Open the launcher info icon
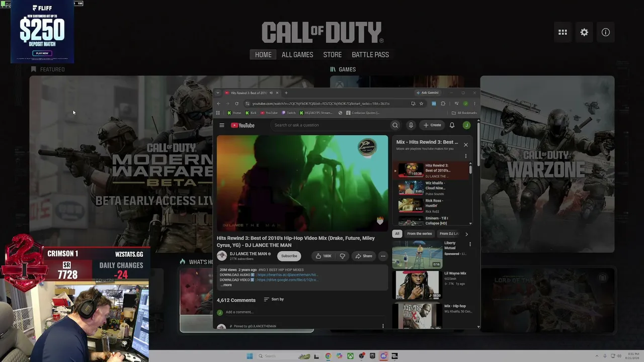The height and width of the screenshot is (362, 644). (606, 32)
